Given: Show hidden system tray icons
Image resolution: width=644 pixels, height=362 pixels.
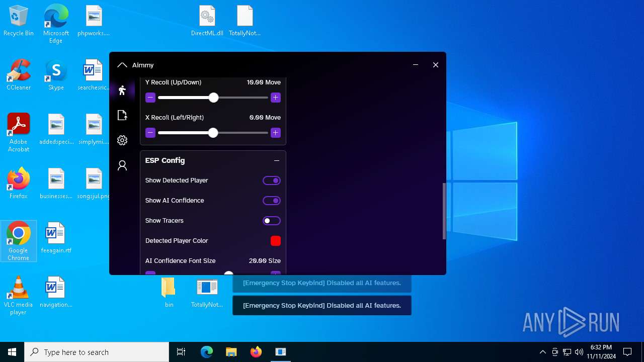Looking at the screenshot, I should click(x=542, y=352).
